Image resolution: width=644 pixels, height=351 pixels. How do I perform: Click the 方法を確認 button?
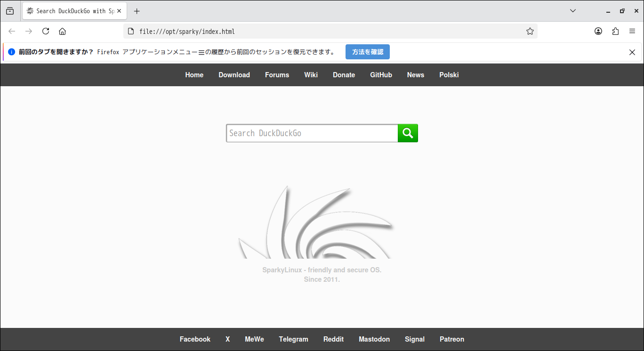[368, 52]
